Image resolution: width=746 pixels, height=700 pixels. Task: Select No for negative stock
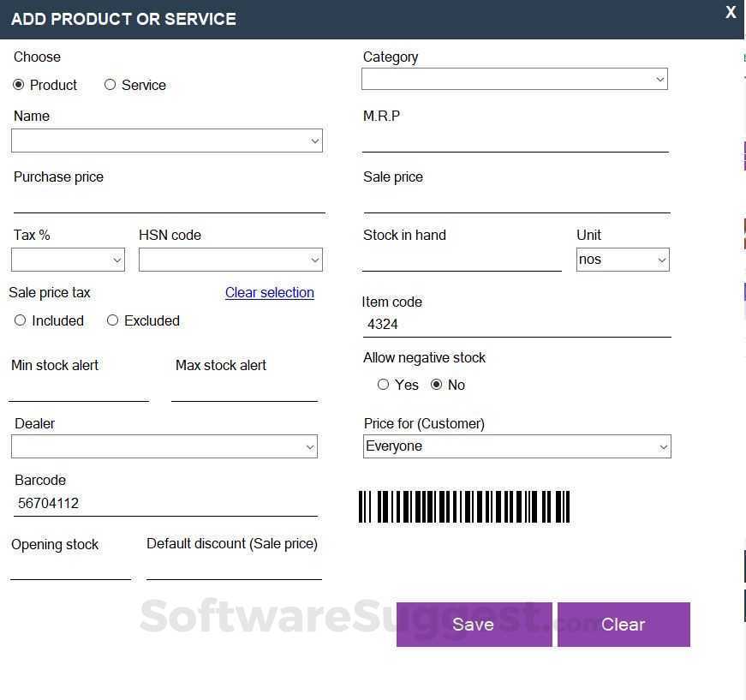click(437, 385)
